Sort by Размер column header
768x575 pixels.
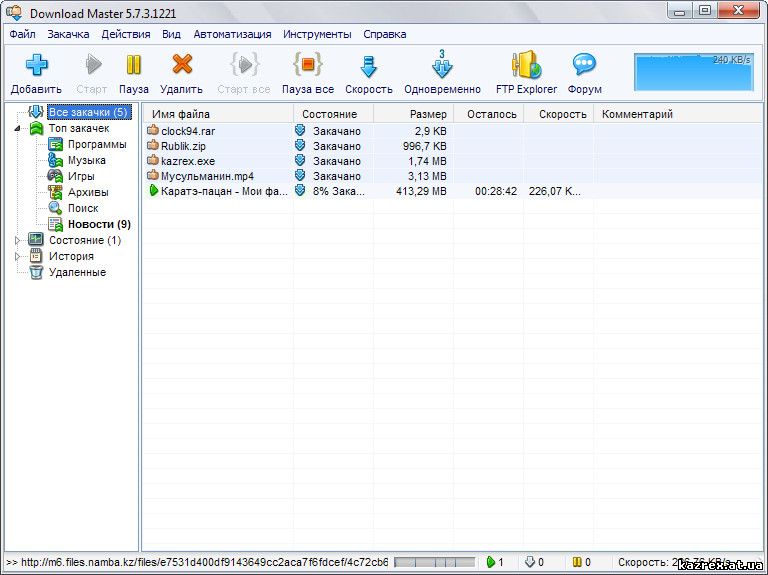coord(414,114)
